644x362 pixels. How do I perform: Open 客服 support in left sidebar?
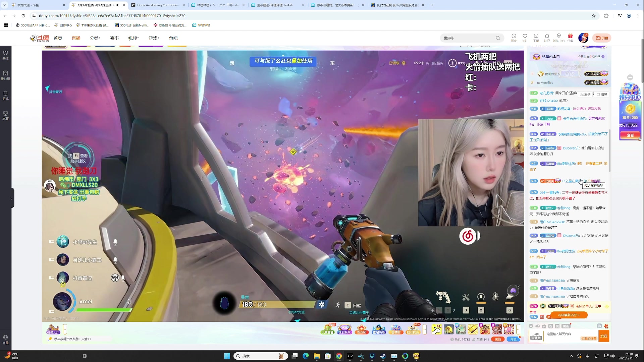click(x=5, y=340)
